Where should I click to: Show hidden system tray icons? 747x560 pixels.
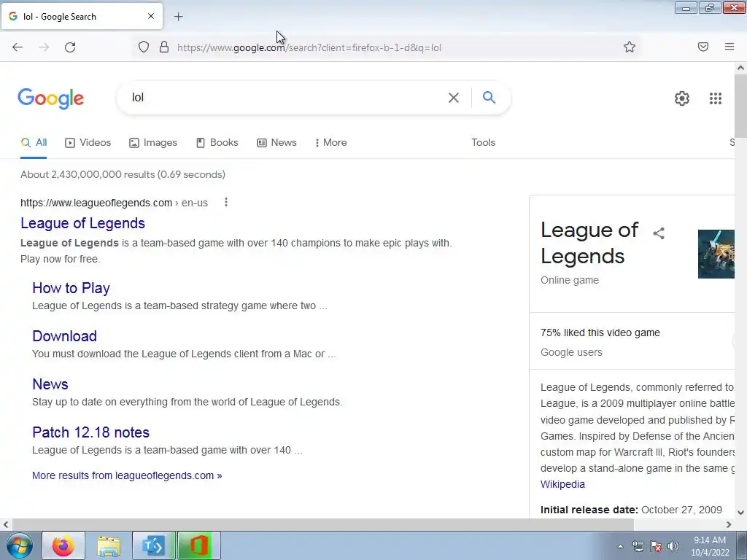tap(620, 546)
